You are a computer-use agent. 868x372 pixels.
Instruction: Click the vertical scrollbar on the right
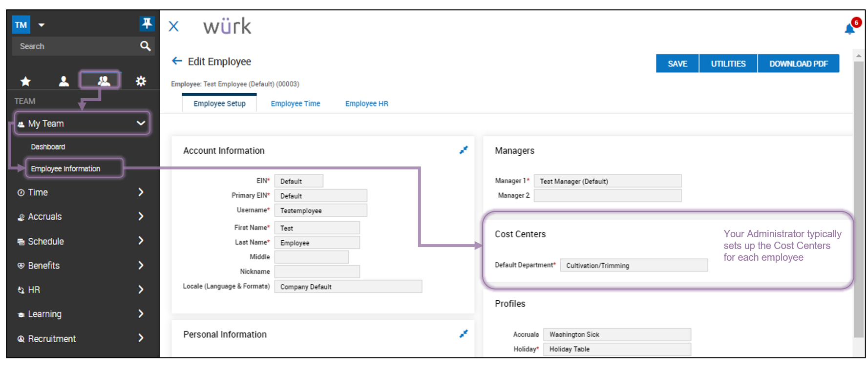[x=858, y=195]
